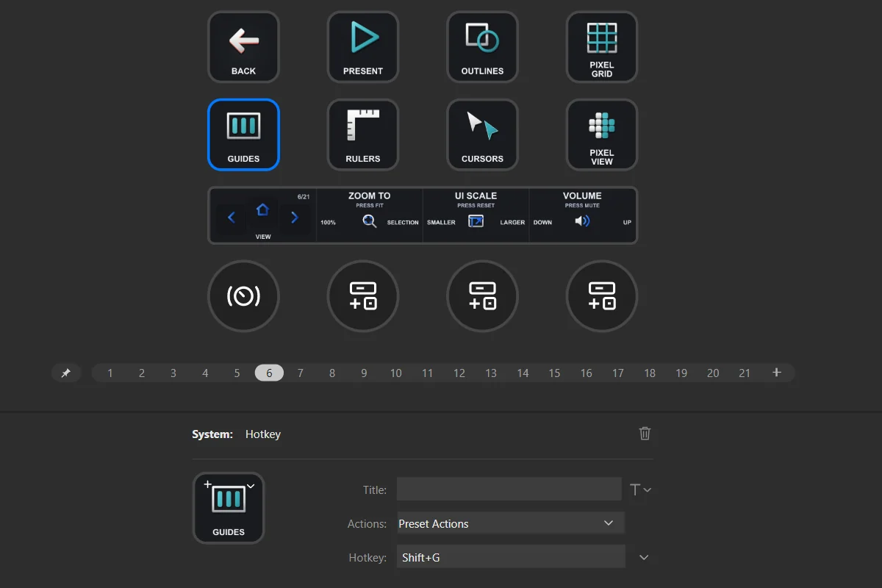Switch to page 15
The height and width of the screenshot is (588, 882).
pos(554,373)
